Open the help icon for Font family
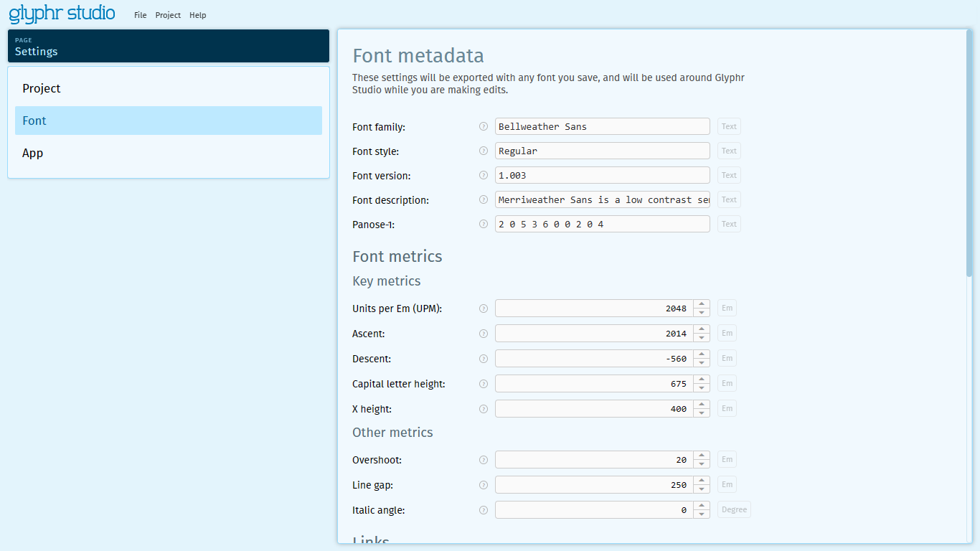 pyautogui.click(x=484, y=126)
